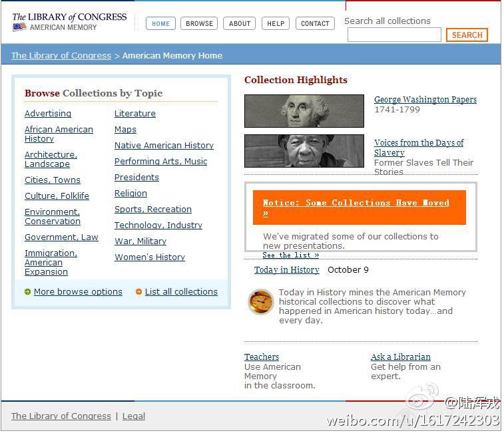This screenshot has height=433, width=504.
Task: Open the Today in History link
Action: (287, 270)
